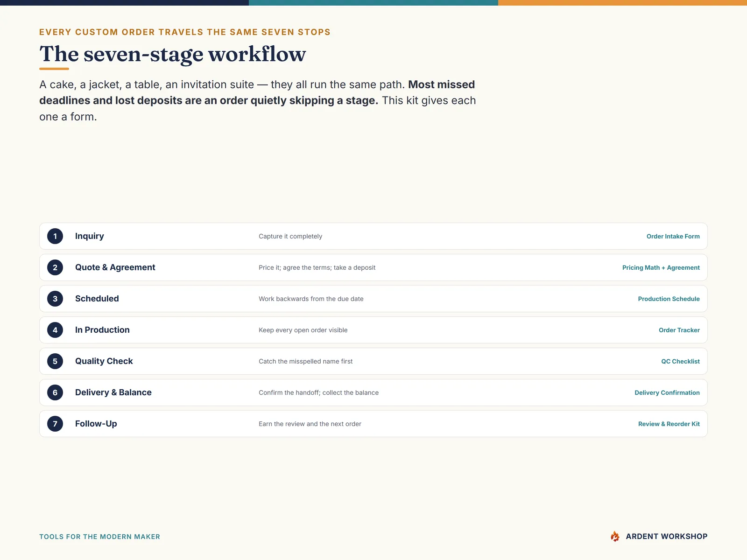The height and width of the screenshot is (560, 747).
Task: Open the QC Checklist link
Action: (x=680, y=361)
